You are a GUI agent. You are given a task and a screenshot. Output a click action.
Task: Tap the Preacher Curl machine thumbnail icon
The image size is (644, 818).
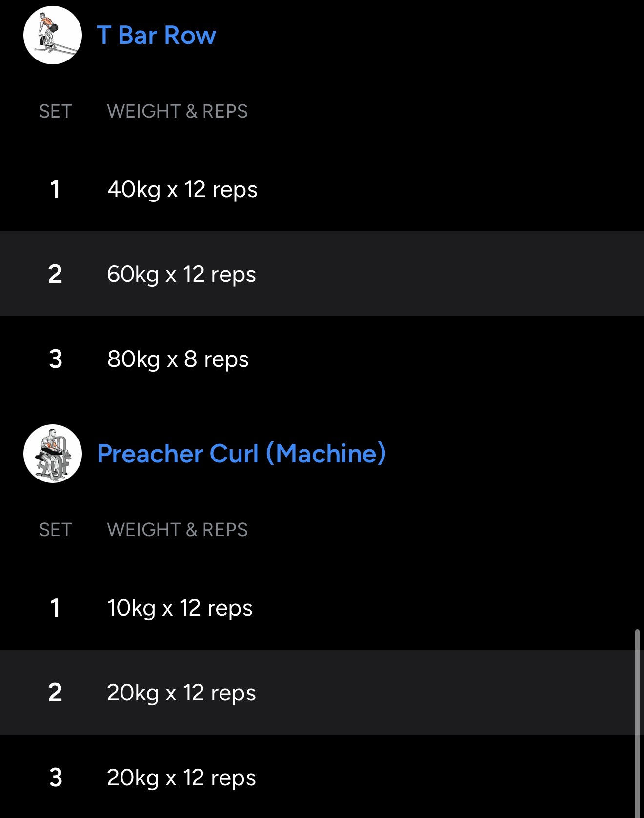tap(53, 454)
